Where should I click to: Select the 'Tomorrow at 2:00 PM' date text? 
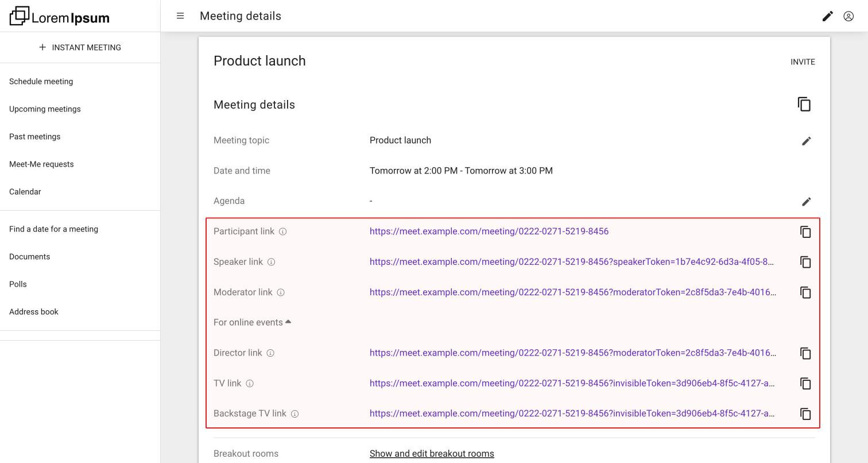[414, 171]
